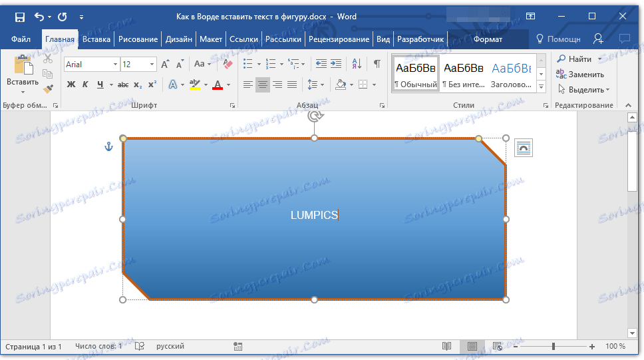This screenshot has width=644, height=360.
Task: Open the comments speech bubble icon
Action: pyautogui.click(x=624, y=39)
